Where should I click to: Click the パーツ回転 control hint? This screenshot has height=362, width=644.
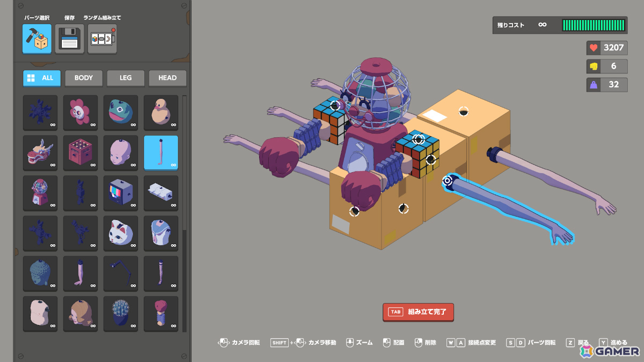click(x=531, y=342)
